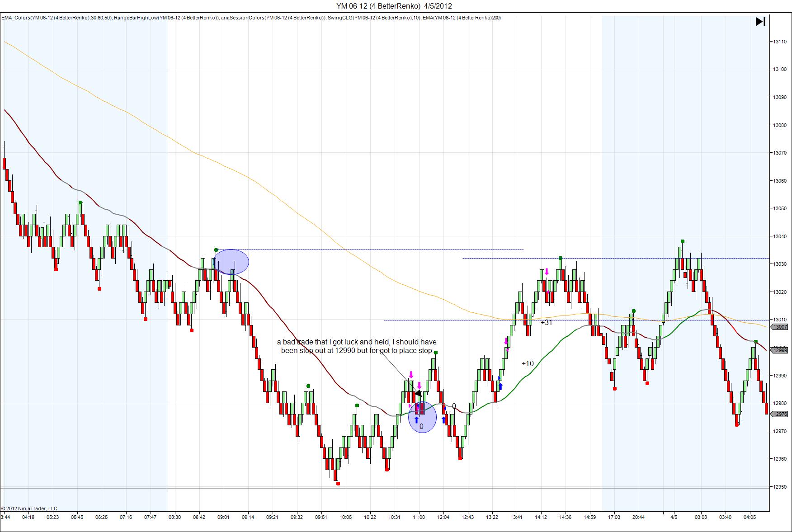The height and width of the screenshot is (532, 792).
Task: Click the 13110 price axis label
Action: pos(780,42)
